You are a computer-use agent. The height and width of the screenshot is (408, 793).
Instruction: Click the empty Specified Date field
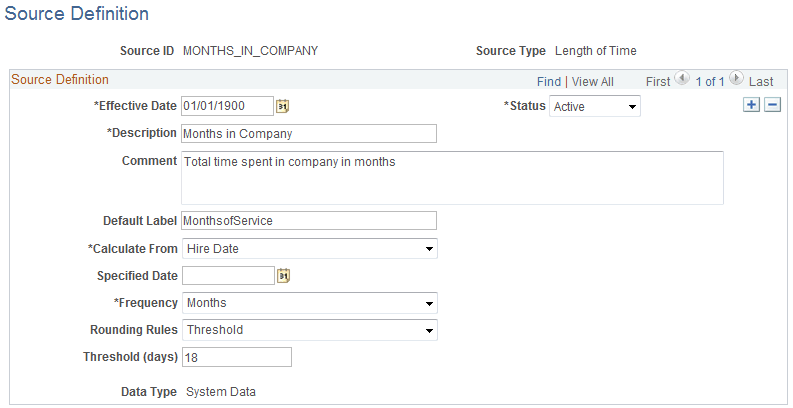pyautogui.click(x=227, y=276)
